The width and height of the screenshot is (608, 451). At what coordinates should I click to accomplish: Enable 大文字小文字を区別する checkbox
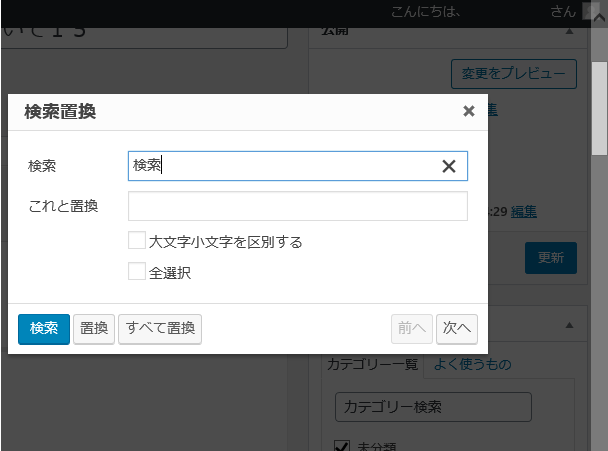pyautogui.click(x=137, y=241)
